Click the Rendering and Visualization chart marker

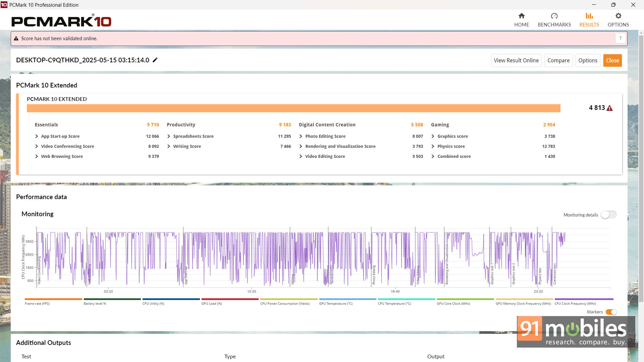coord(446,265)
